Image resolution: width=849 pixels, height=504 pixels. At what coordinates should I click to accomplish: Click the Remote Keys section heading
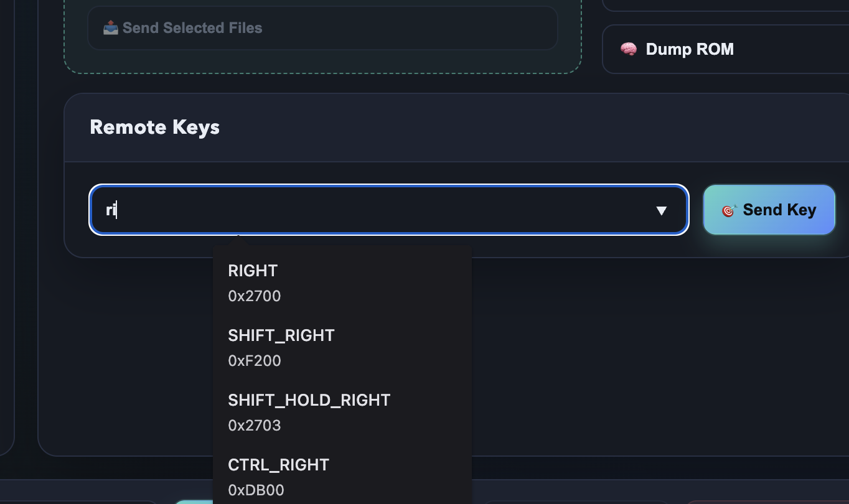155,128
